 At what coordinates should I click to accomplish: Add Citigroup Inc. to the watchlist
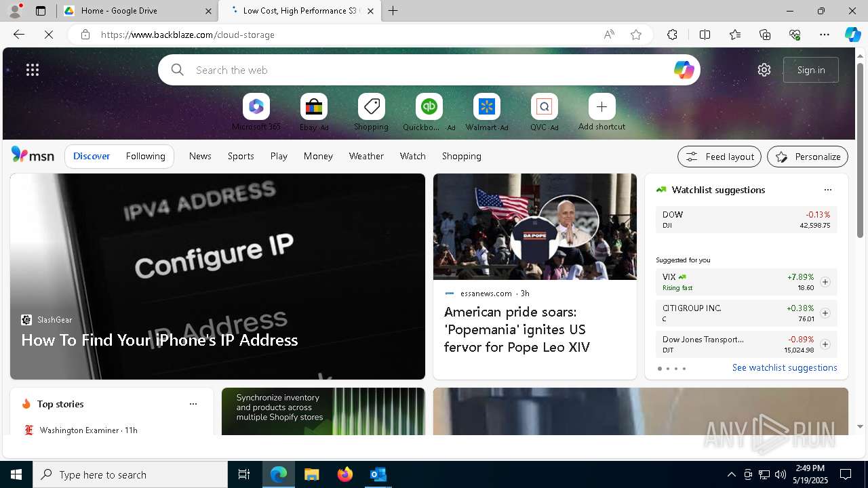tap(825, 313)
